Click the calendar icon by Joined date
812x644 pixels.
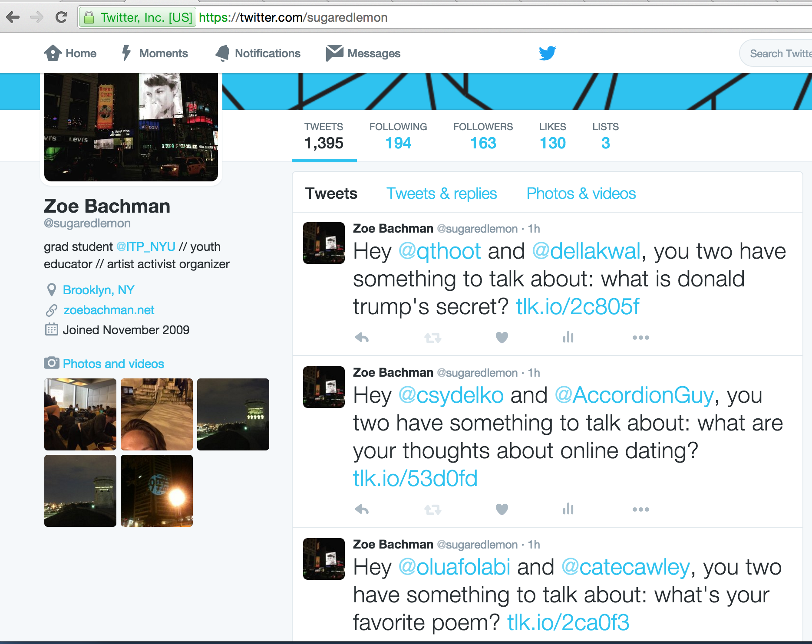pos(51,330)
